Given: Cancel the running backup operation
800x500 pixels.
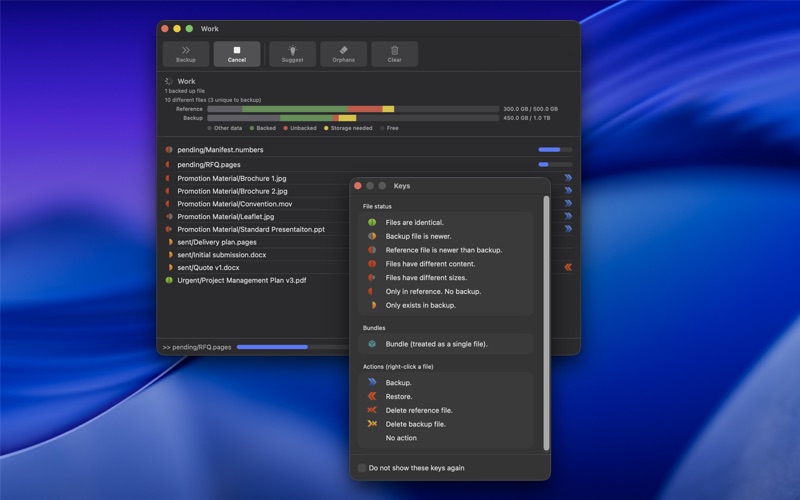Looking at the screenshot, I should pyautogui.click(x=237, y=54).
